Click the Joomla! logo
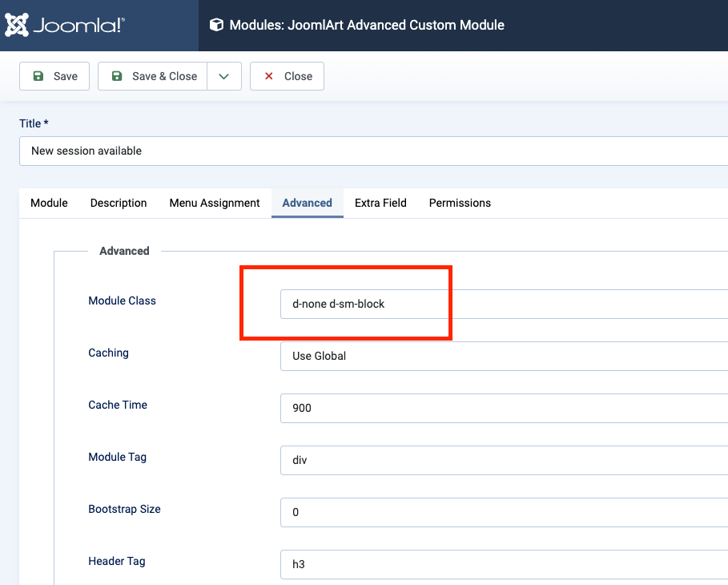The height and width of the screenshot is (585, 728). point(65,25)
